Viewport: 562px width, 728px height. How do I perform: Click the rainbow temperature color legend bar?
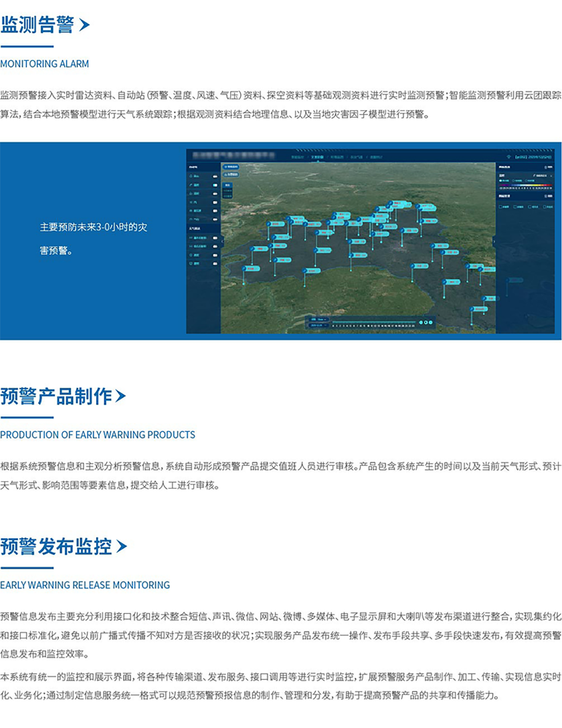click(x=526, y=187)
